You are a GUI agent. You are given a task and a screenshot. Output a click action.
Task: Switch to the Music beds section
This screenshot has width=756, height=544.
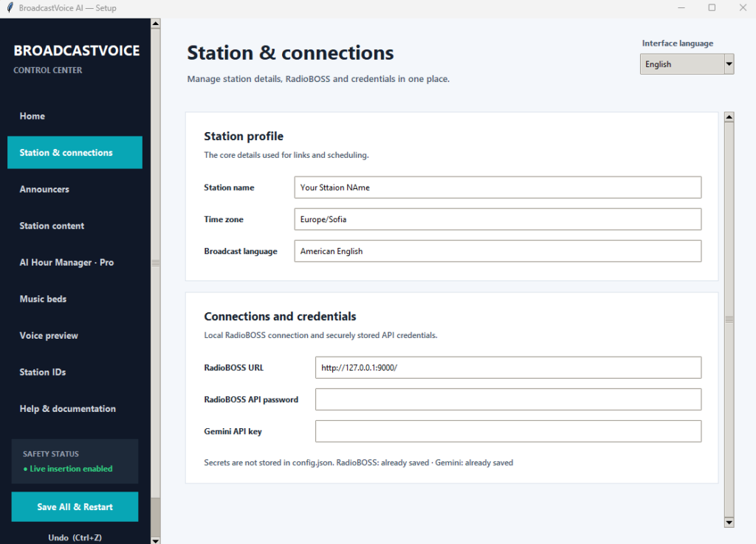[75, 299]
